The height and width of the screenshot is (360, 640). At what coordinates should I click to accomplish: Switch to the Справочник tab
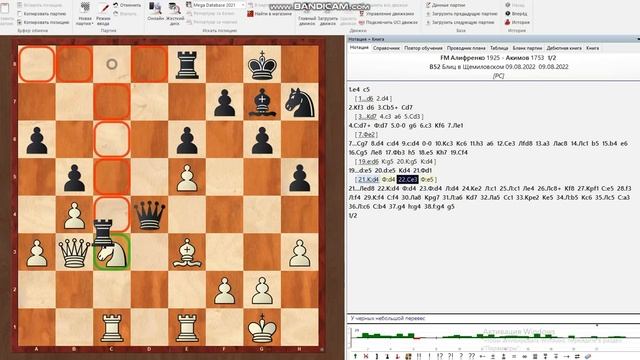click(386, 48)
